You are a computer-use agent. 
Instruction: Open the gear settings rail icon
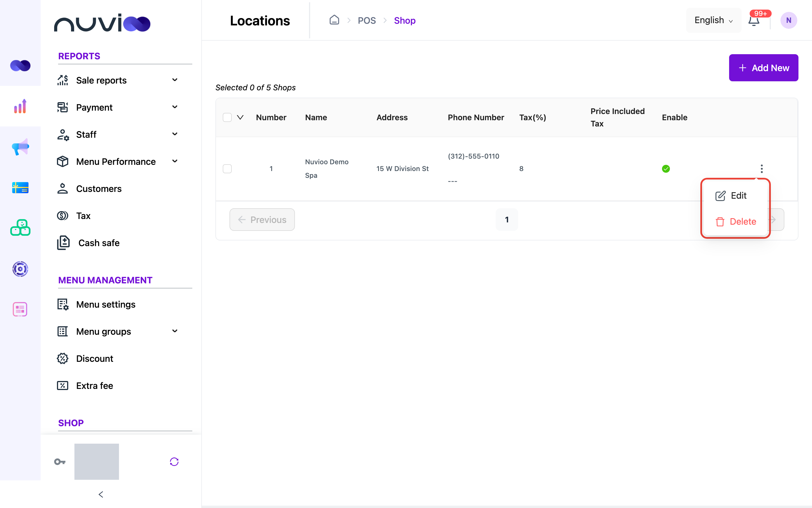pyautogui.click(x=20, y=269)
